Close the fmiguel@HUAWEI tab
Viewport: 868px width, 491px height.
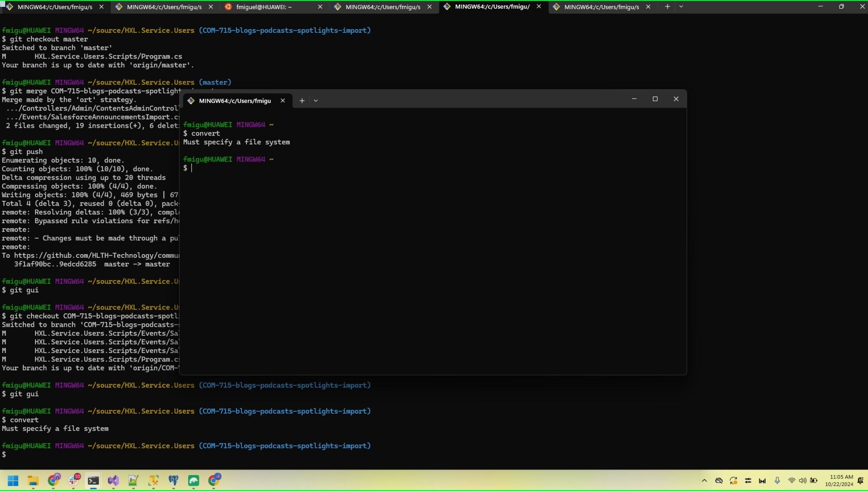(x=320, y=7)
